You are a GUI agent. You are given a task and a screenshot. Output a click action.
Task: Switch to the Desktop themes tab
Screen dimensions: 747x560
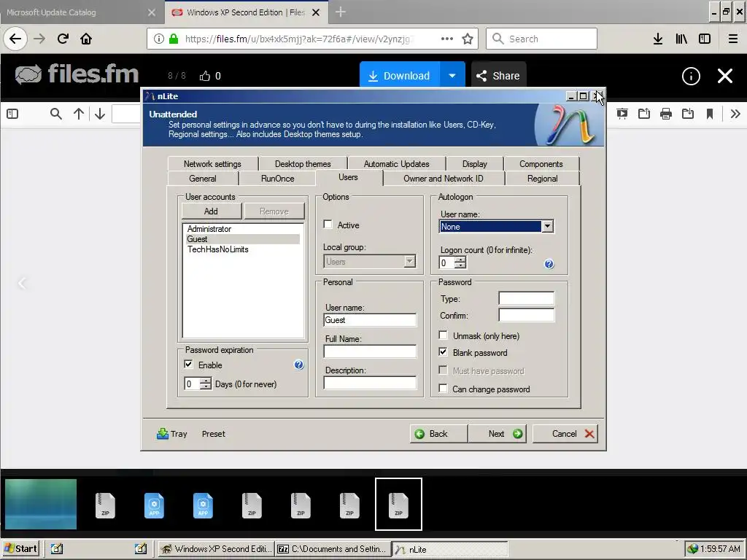pos(303,164)
